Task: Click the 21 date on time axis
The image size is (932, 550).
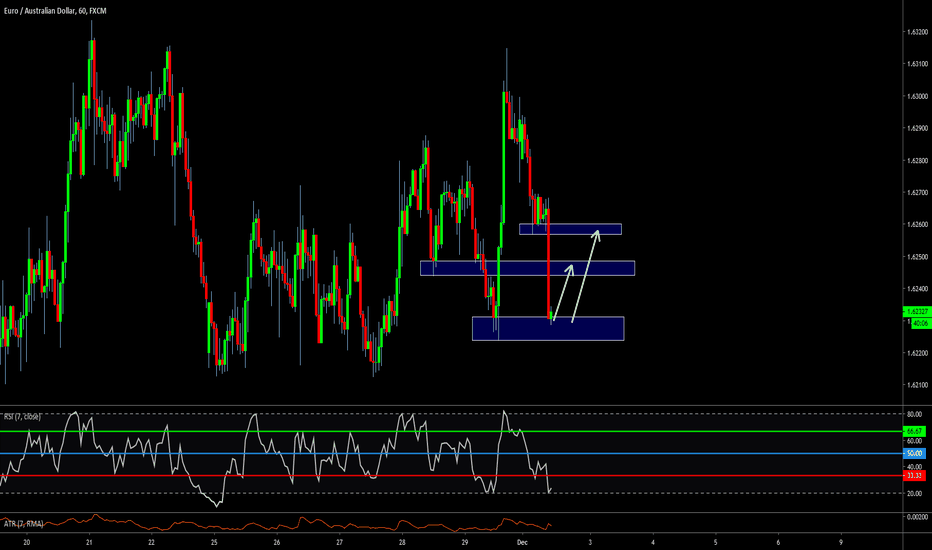Action: click(89, 542)
